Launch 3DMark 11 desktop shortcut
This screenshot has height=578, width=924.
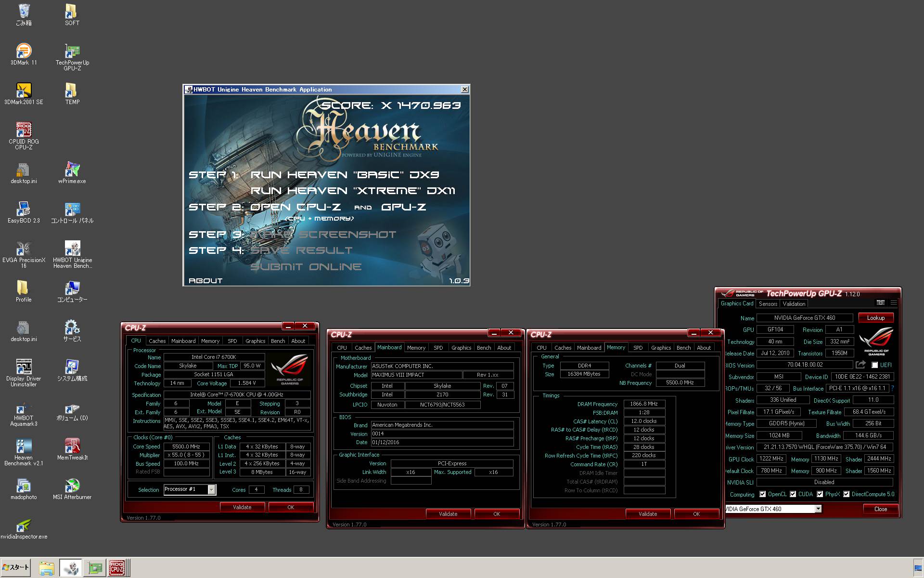click(x=24, y=54)
